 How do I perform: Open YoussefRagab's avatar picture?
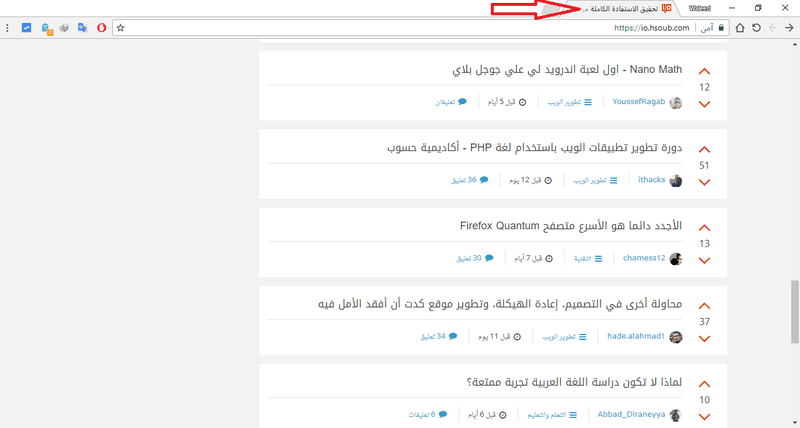point(676,103)
